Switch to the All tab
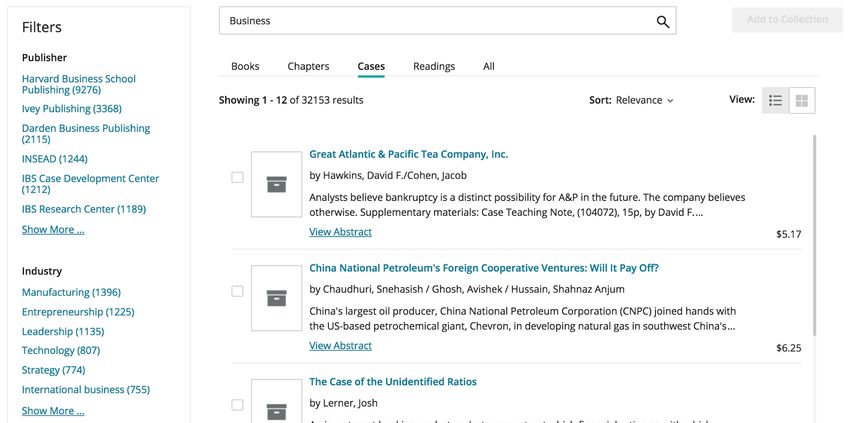The image size is (850, 423). [x=488, y=66]
